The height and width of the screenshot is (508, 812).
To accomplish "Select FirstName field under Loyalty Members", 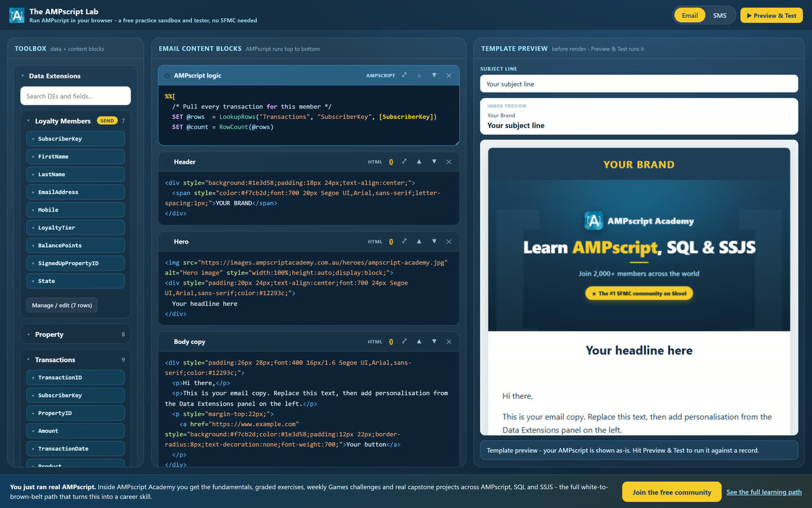I will (75, 157).
